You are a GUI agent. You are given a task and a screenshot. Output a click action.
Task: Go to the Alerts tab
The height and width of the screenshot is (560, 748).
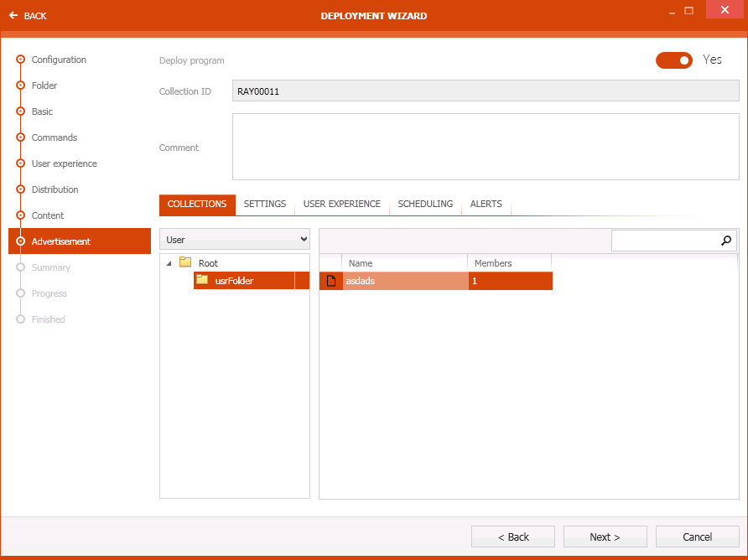coord(486,205)
